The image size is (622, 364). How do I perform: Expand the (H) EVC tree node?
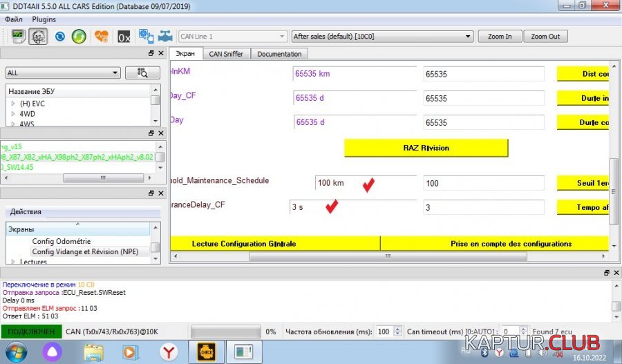point(13,104)
